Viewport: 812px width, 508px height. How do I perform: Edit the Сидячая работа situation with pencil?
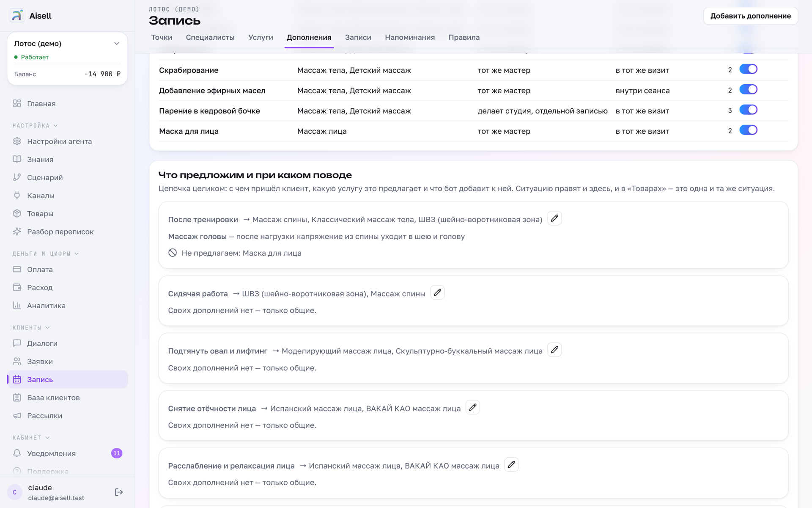tap(437, 293)
